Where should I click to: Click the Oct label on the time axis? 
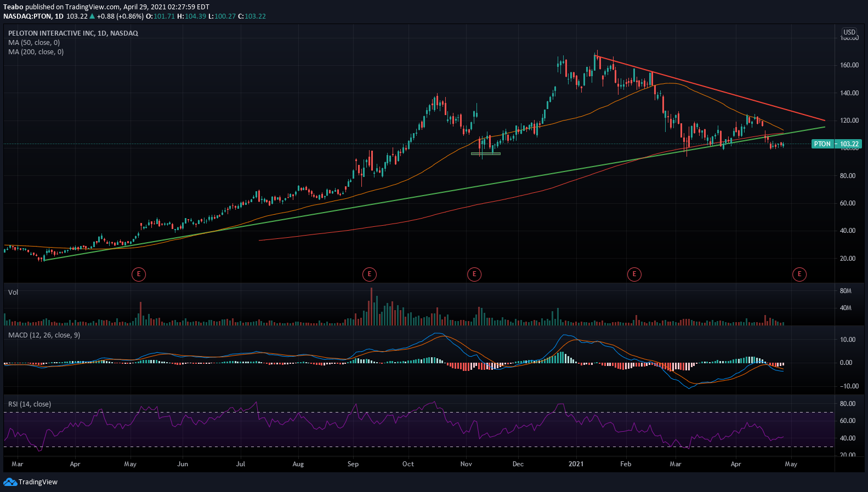tap(408, 464)
